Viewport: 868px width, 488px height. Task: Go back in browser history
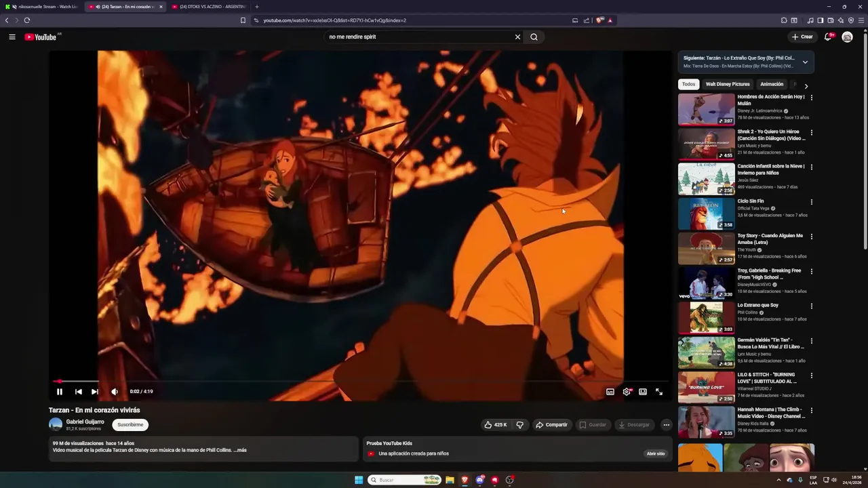click(7, 20)
